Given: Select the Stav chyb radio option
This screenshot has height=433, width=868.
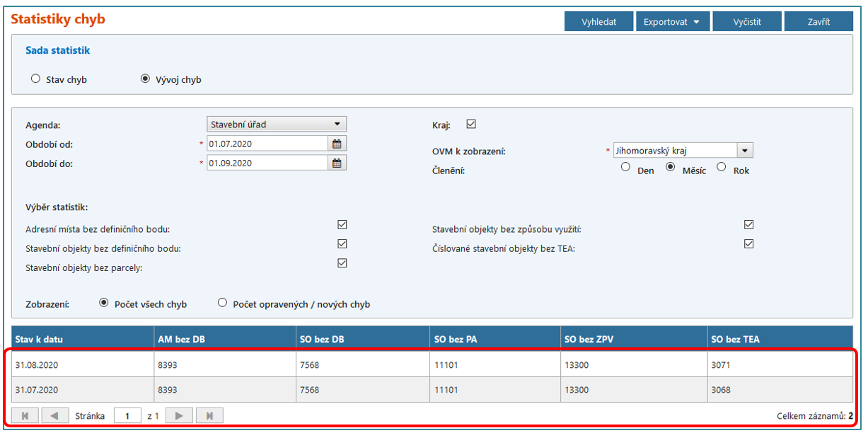Looking at the screenshot, I should tap(35, 79).
